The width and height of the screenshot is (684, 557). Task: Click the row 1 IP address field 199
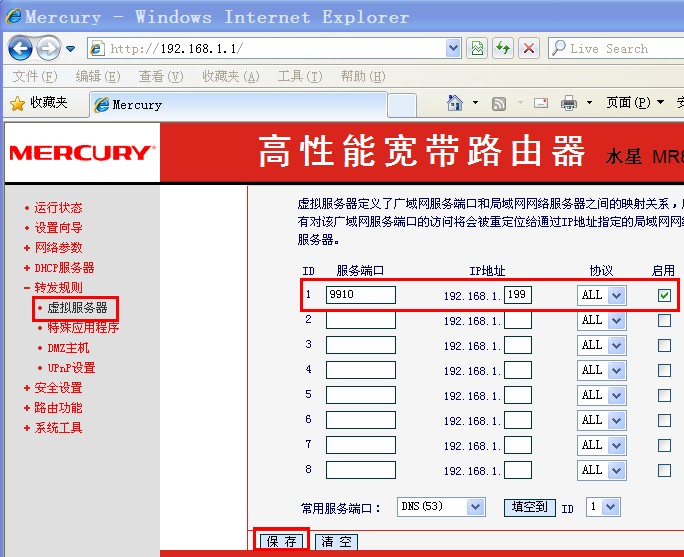click(x=518, y=295)
